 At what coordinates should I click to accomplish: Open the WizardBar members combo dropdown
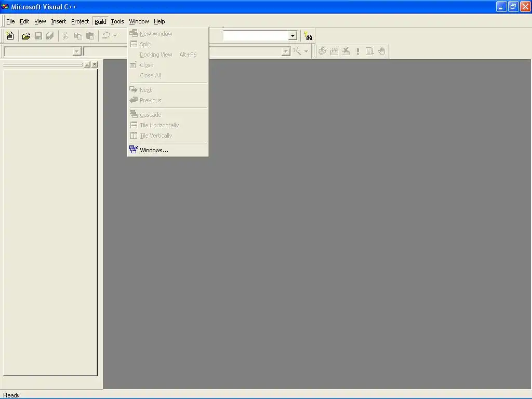(x=286, y=51)
